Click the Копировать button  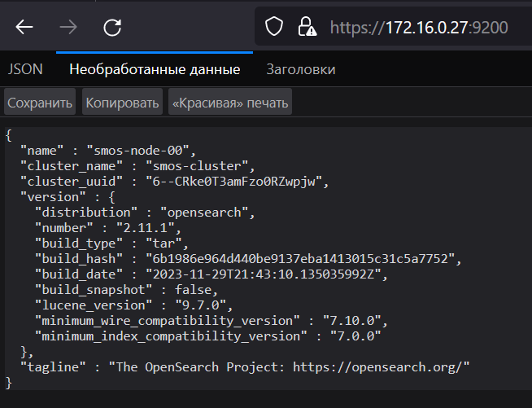122,103
